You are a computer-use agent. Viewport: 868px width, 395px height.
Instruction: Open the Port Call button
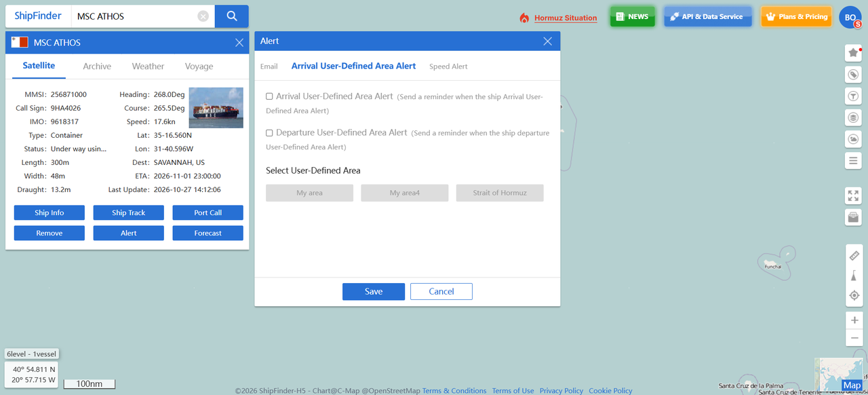208,213
